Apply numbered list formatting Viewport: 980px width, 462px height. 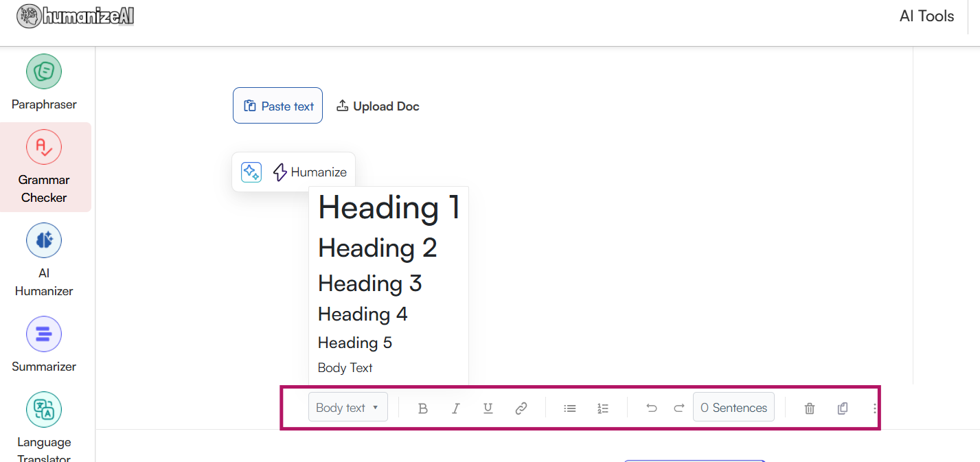(603, 408)
